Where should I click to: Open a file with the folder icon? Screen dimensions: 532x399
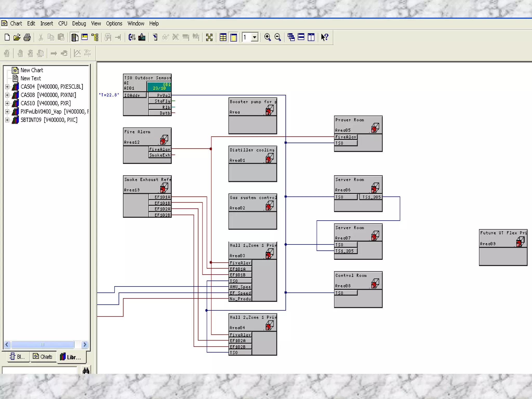17,37
